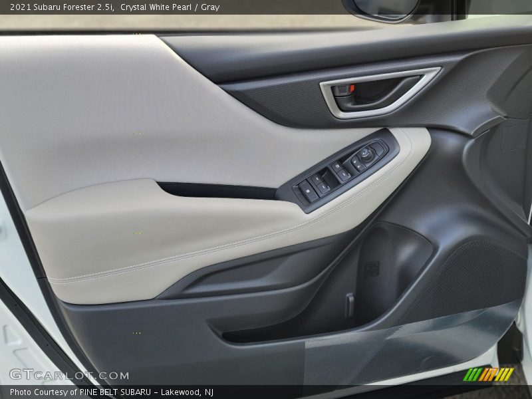
Task: Click the GTCARLOT.COM watermark
Action: pos(68,375)
